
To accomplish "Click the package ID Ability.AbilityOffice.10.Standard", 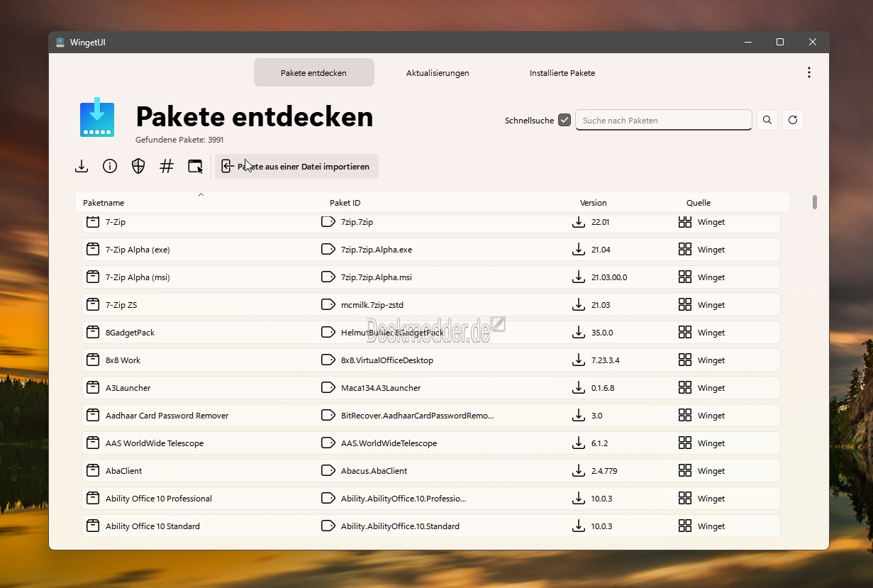I will 400,526.
